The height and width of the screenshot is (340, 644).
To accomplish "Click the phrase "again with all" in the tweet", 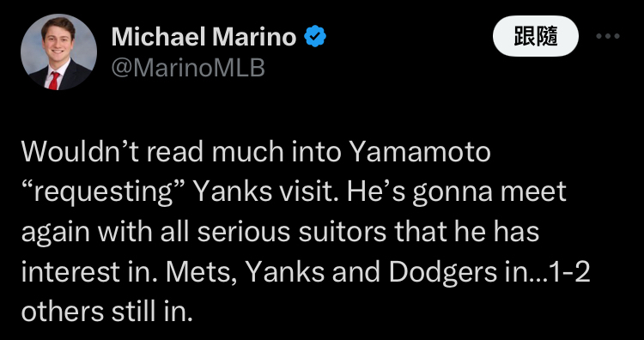I will [106, 233].
